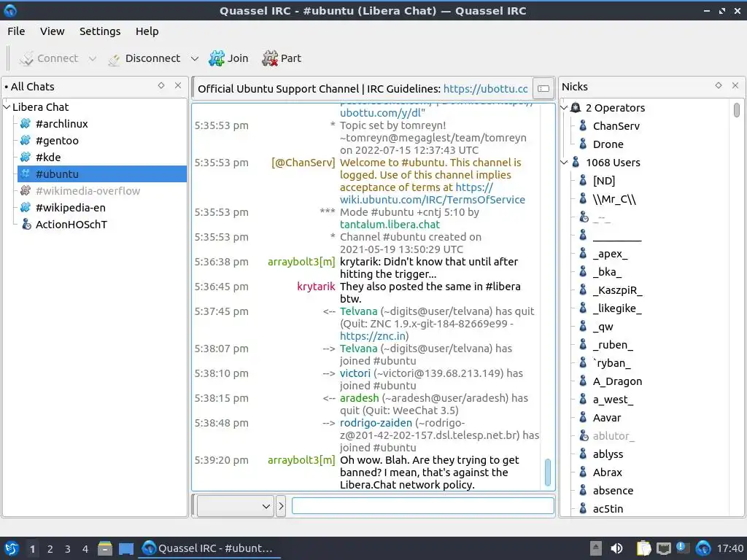Select Abrax user in Nicks list
Viewport: 747px width, 560px height.
pyautogui.click(x=608, y=472)
